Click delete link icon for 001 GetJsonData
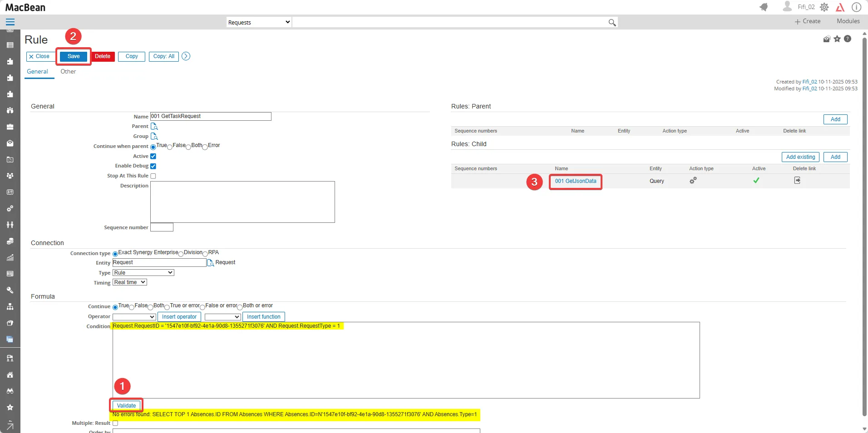The height and width of the screenshot is (433, 868). pos(797,181)
